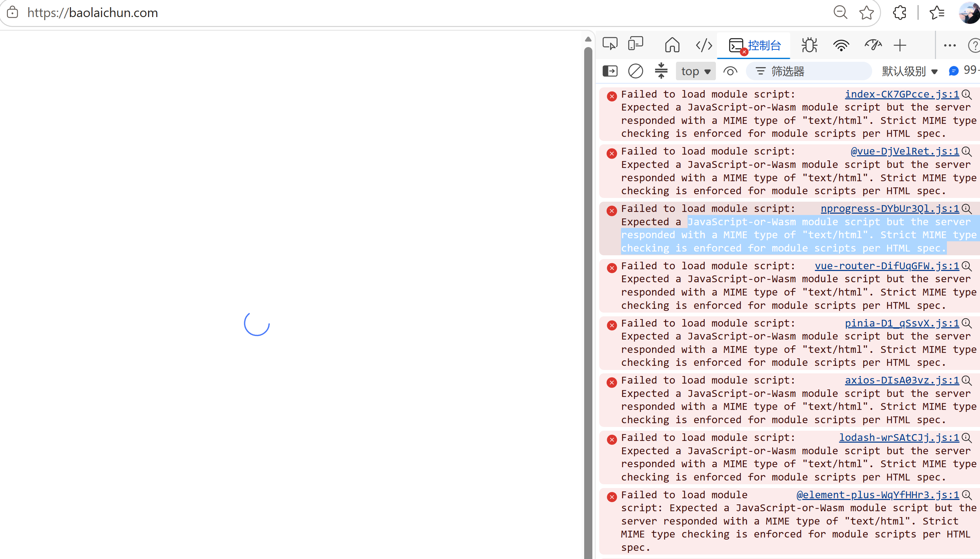Open vue-router-DifUqGFW.js:1 source link
This screenshot has height=559, width=980.
(x=887, y=266)
